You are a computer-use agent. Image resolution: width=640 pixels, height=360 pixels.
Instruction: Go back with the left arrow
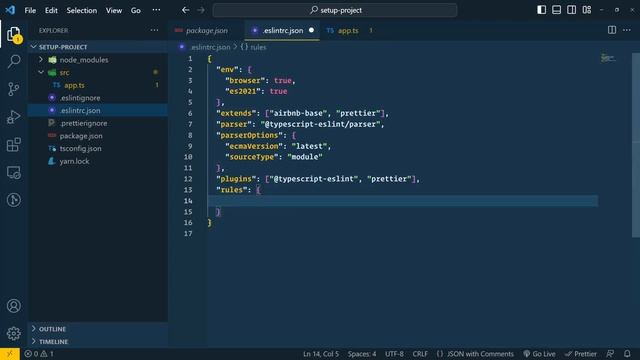click(186, 10)
